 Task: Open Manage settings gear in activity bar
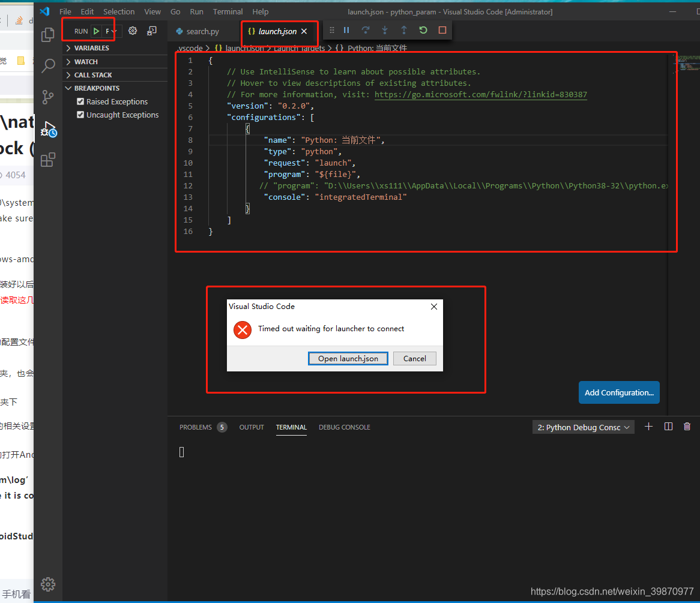coord(47,584)
